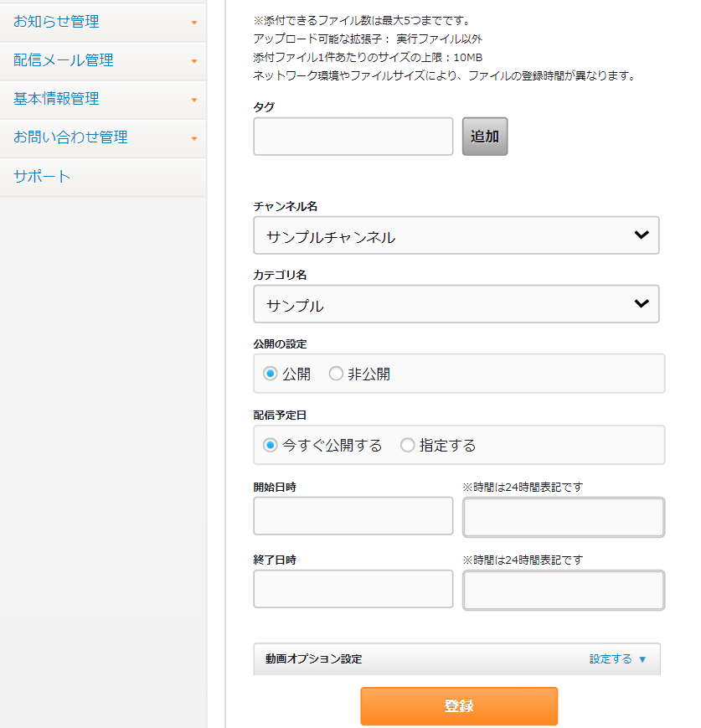Select the 公開 radio button

pos(270,374)
